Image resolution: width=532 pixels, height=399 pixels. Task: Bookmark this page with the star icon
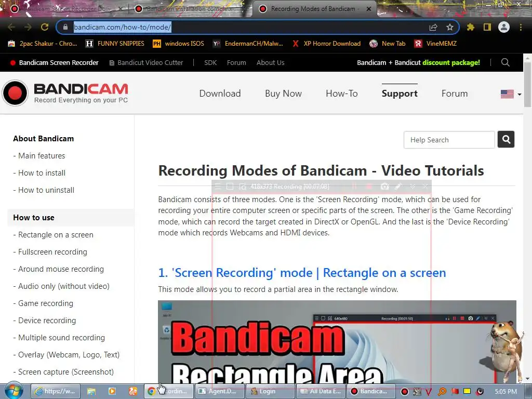450,27
